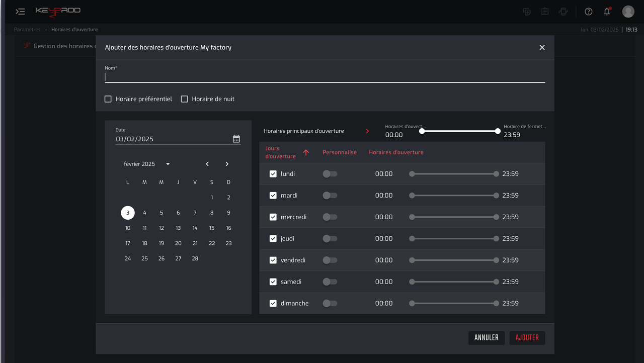The width and height of the screenshot is (644, 363).
Task: Go to next month in calendar
Action: pos(227,164)
